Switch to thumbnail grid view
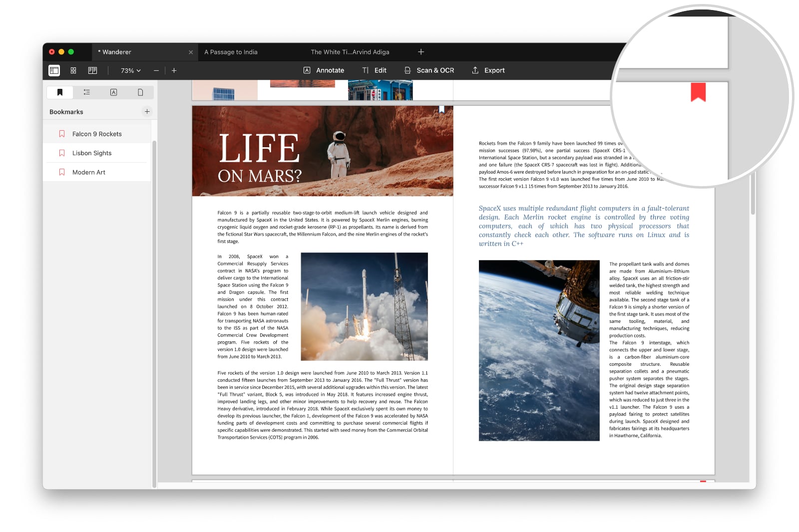The width and height of the screenshot is (799, 532). [73, 70]
